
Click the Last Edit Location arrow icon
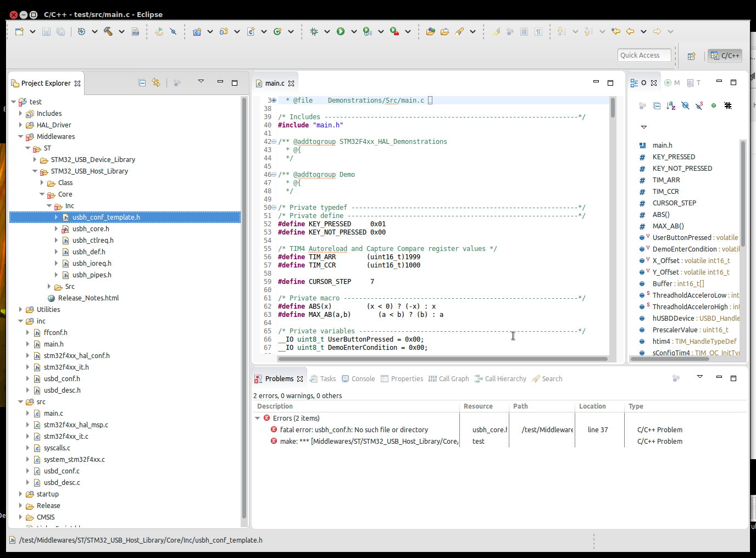click(616, 31)
